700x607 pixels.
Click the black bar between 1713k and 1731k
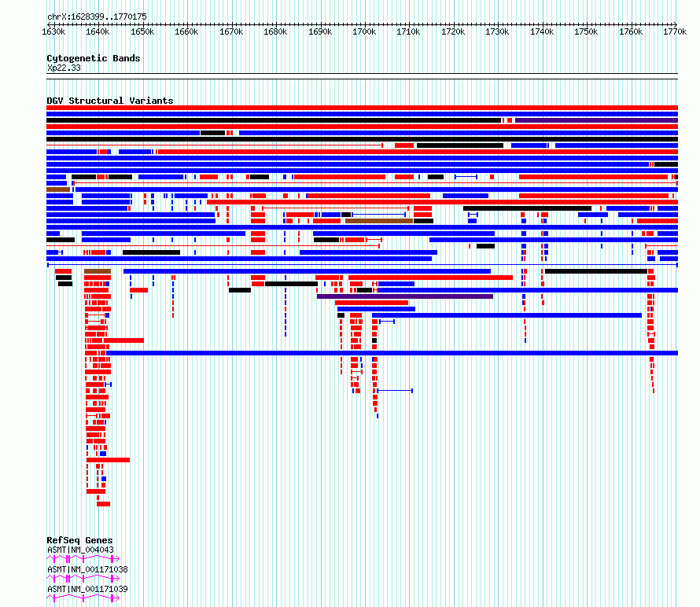pyautogui.click(x=460, y=145)
